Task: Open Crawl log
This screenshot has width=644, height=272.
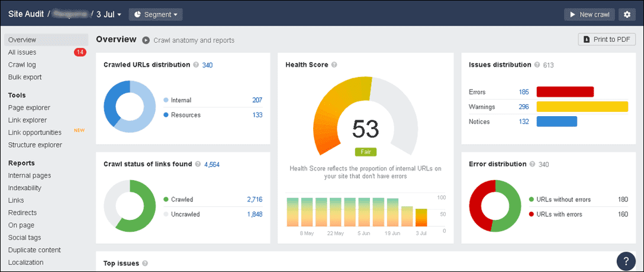Action: point(22,65)
